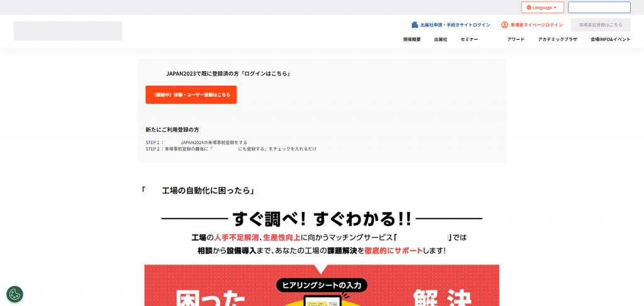Expand the Language dropdown arrow
Viewport: 644px width, 306px height.
pyautogui.click(x=555, y=8)
